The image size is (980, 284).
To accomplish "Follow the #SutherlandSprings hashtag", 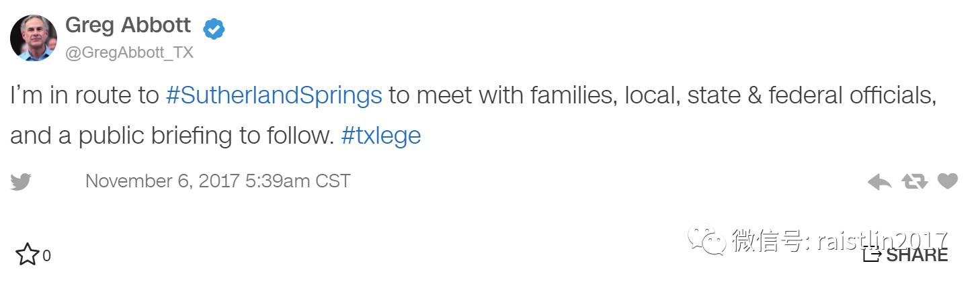I will click(274, 95).
